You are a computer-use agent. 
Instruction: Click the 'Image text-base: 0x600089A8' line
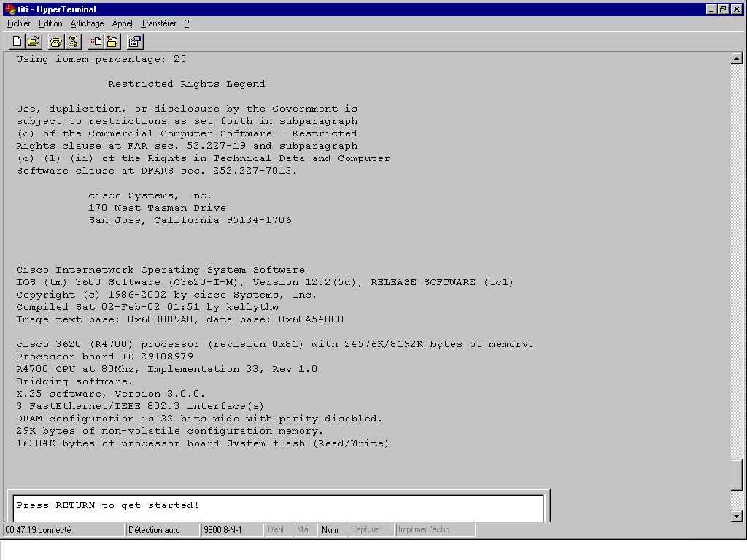[x=180, y=319]
